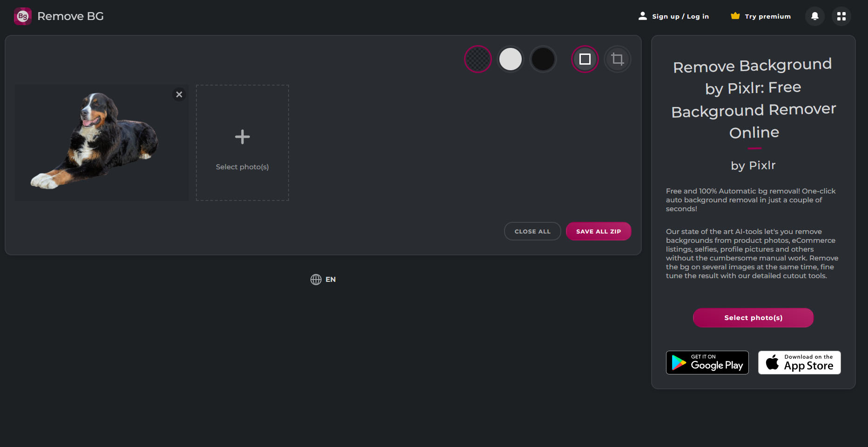
Task: Remove the dog image with the X button
Action: click(x=179, y=94)
